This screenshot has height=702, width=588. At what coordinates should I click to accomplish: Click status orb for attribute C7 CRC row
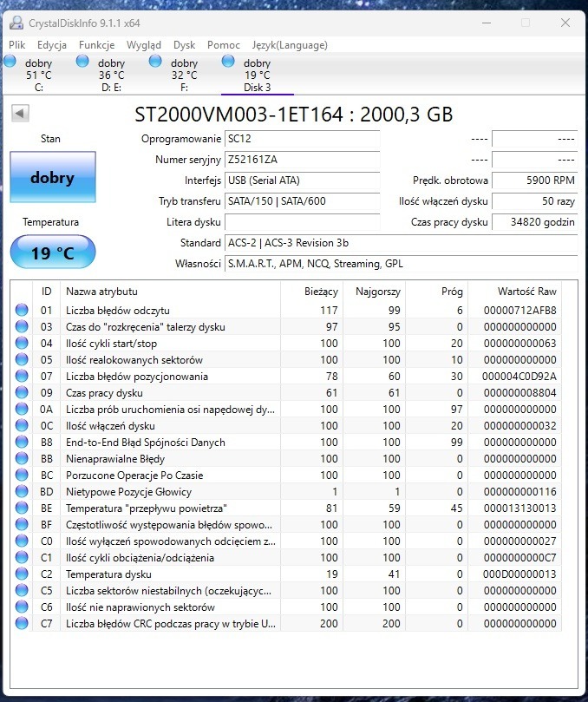(22, 623)
